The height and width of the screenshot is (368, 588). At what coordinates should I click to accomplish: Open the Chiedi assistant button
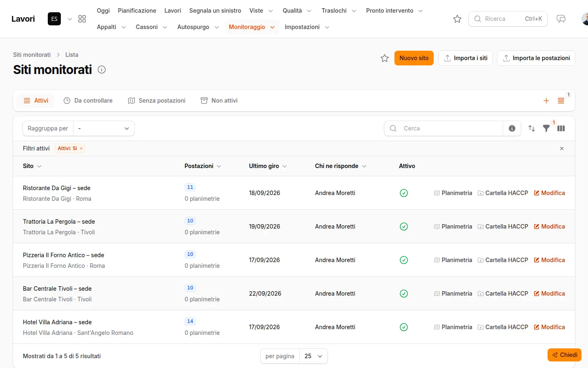564,355
